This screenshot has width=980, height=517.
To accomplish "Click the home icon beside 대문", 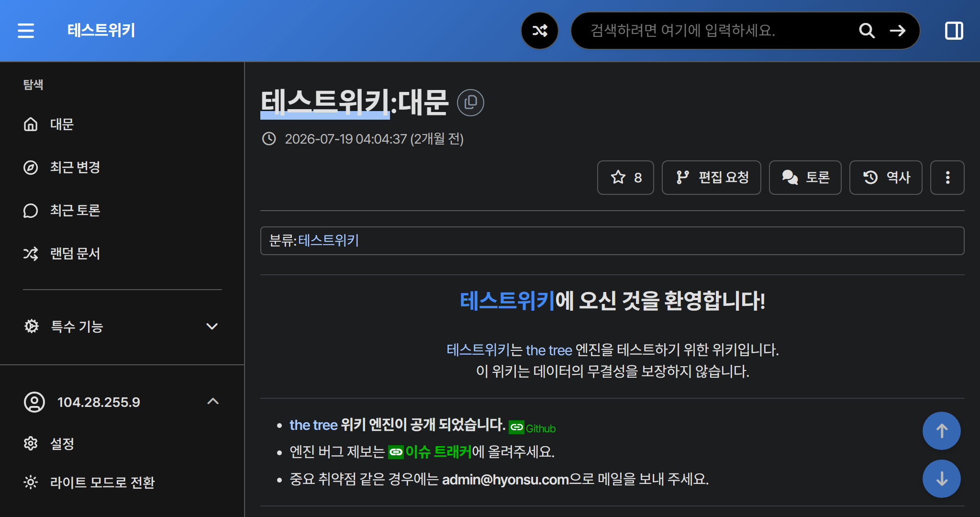I will point(31,124).
